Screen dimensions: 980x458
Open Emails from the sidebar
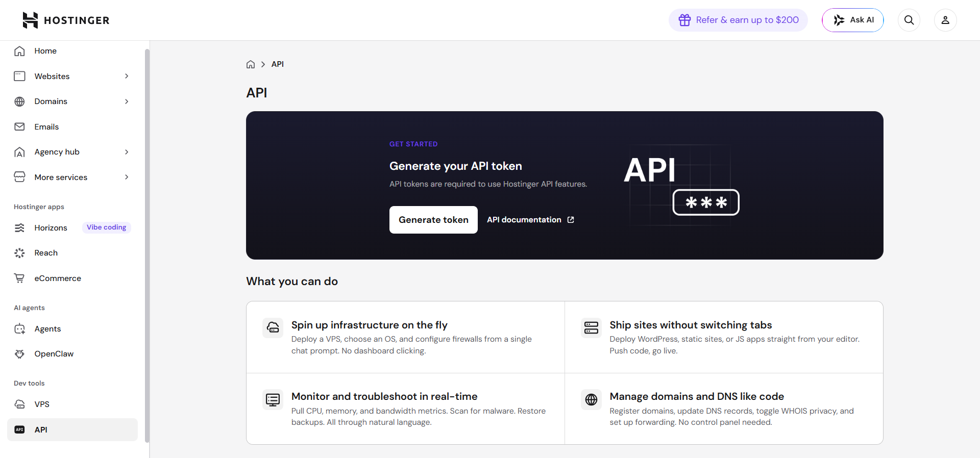click(x=72, y=126)
